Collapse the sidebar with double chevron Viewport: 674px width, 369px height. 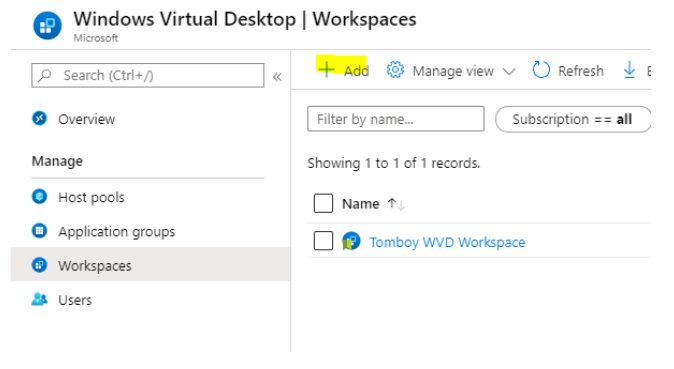click(x=277, y=77)
